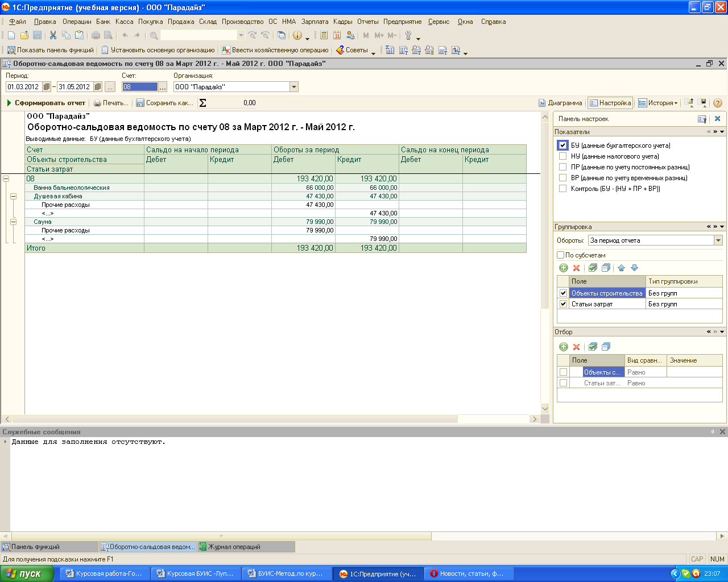Image resolution: width=728 pixels, height=582 pixels.
Task: Uncheck the Статьи затрат grouping field checkbox
Action: tap(563, 304)
